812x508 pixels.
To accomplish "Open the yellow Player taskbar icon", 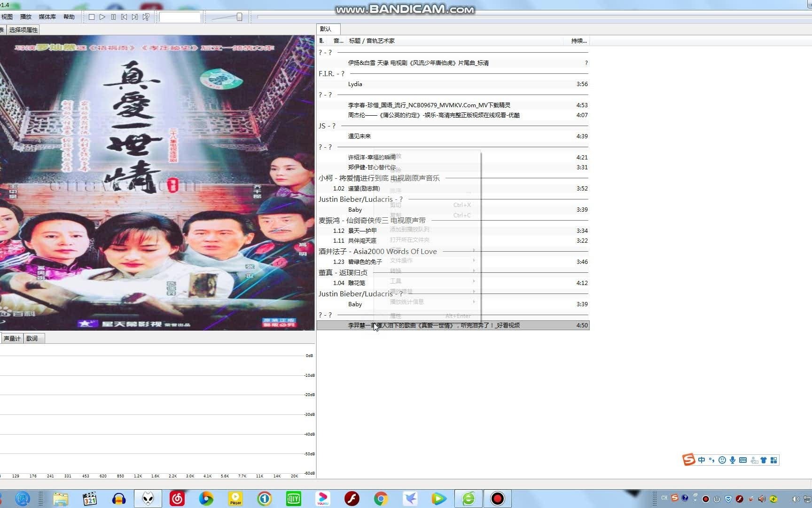I will [235, 499].
